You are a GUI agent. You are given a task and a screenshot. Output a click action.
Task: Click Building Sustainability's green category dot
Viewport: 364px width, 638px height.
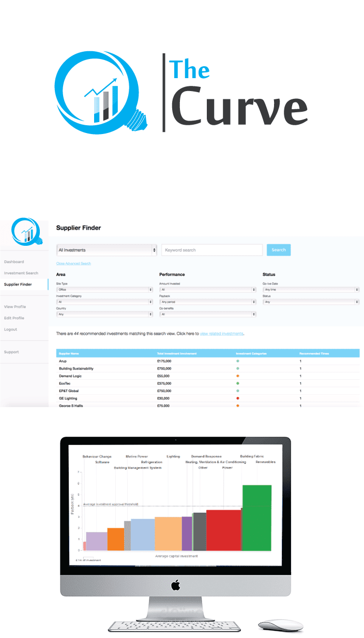pyautogui.click(x=237, y=368)
